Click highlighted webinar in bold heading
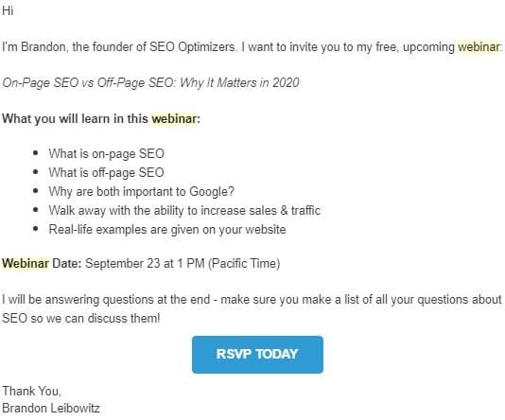 point(174,118)
